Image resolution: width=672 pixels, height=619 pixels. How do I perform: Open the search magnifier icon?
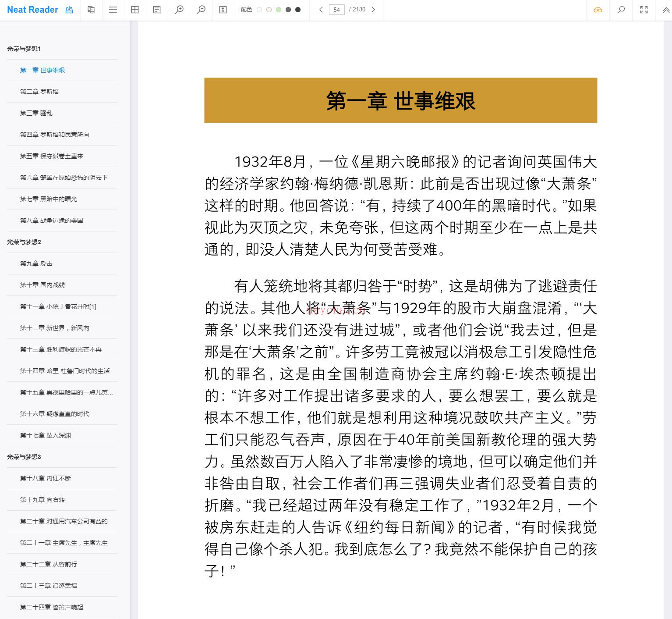tap(621, 10)
